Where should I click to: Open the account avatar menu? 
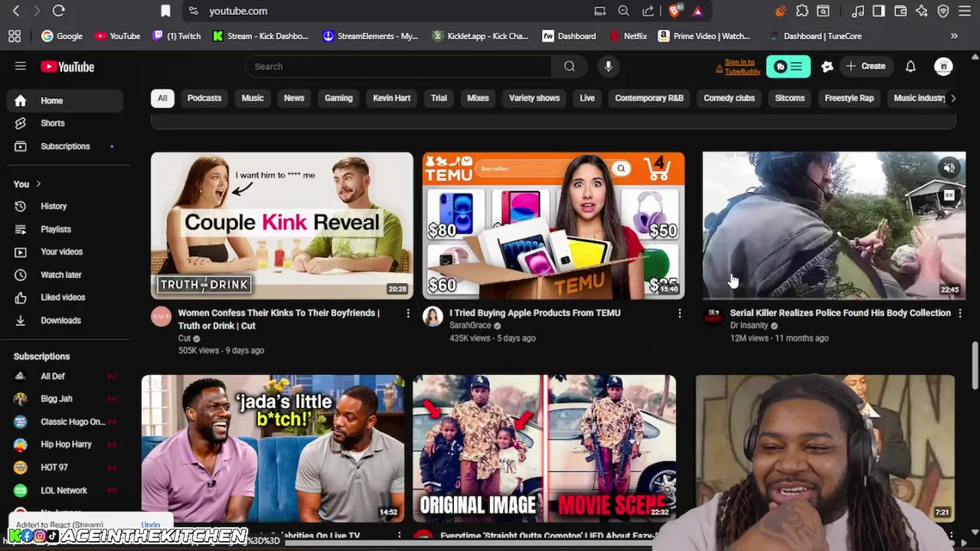pos(943,67)
